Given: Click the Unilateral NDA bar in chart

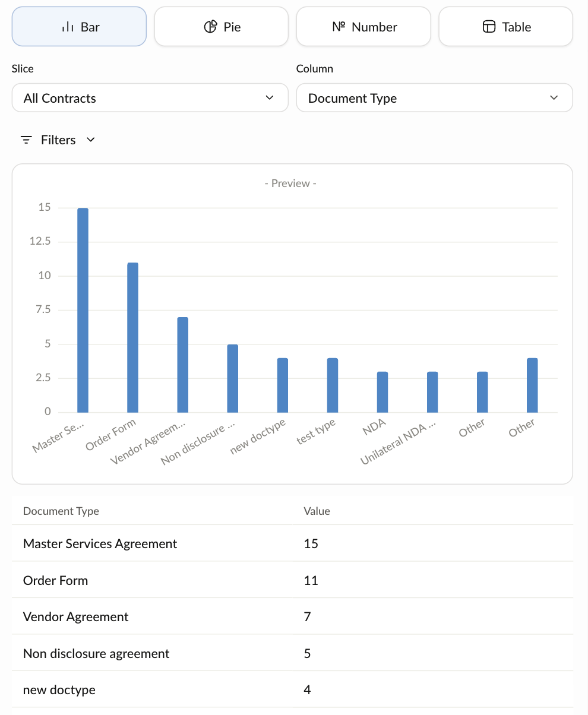Looking at the screenshot, I should pyautogui.click(x=432, y=392).
